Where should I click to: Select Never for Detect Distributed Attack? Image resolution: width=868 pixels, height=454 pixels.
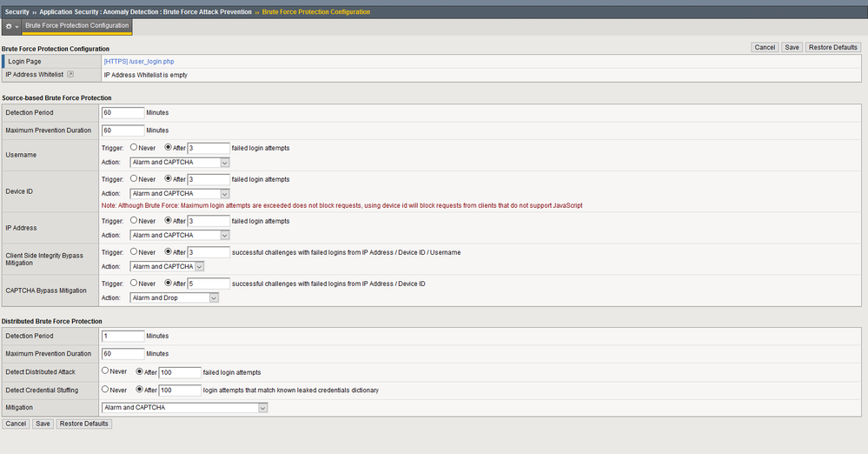point(104,371)
